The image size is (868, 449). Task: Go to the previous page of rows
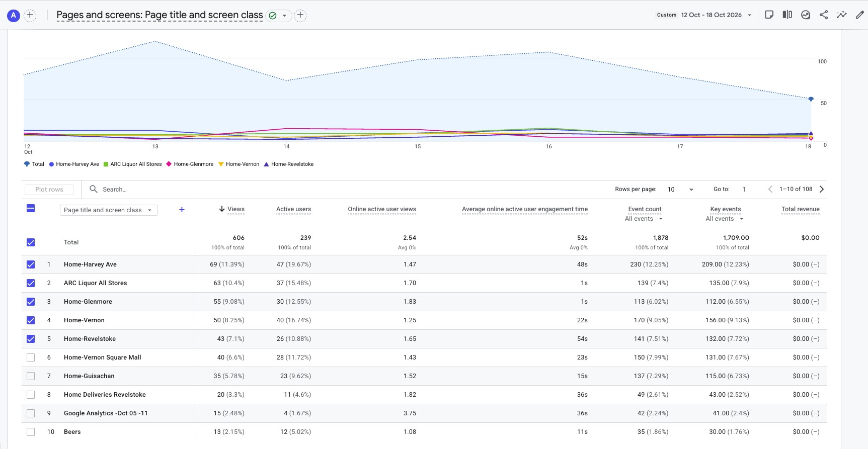(x=770, y=189)
